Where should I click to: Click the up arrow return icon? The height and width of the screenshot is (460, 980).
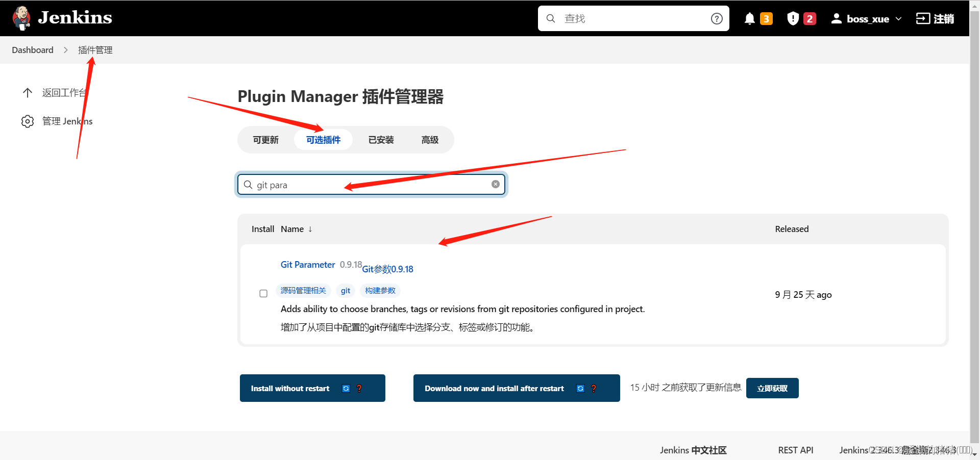tap(28, 92)
